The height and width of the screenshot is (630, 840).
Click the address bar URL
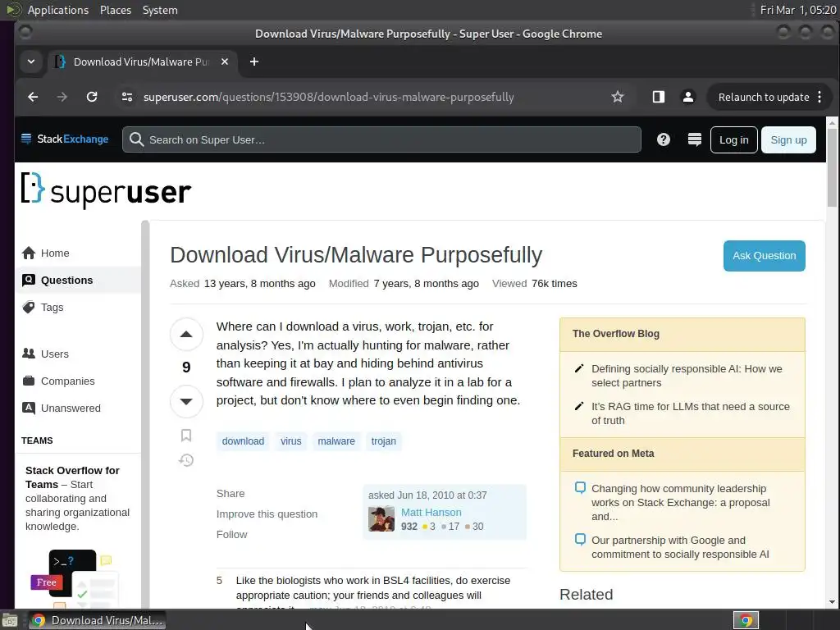[328, 97]
